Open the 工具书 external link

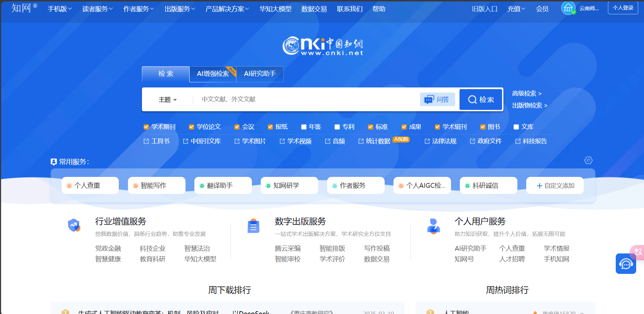pyautogui.click(x=157, y=141)
